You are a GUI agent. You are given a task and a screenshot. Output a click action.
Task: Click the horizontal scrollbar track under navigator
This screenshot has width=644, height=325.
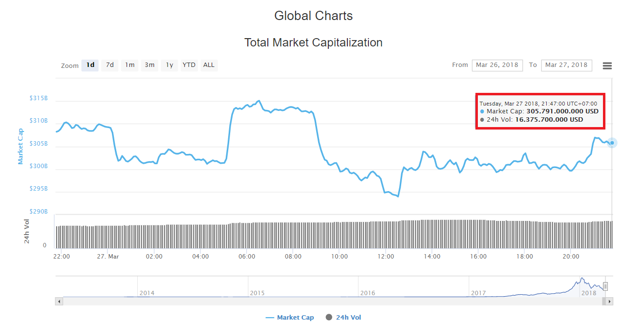pos(332,302)
